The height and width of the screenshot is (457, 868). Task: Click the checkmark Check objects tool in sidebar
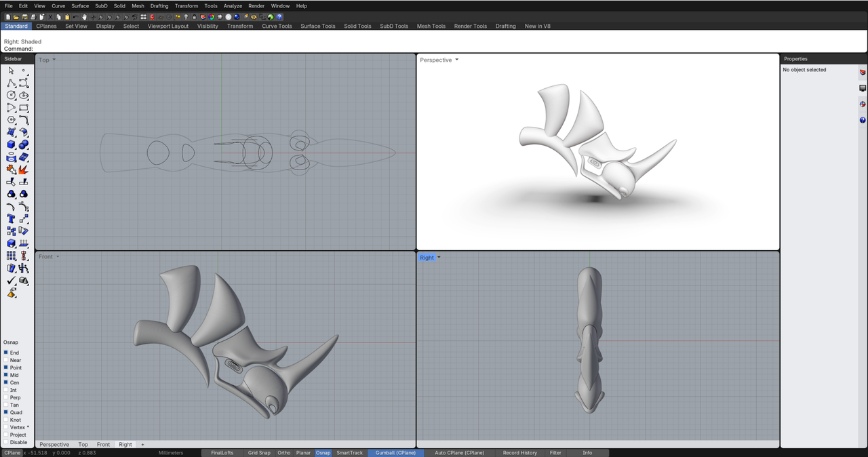pos(11,280)
